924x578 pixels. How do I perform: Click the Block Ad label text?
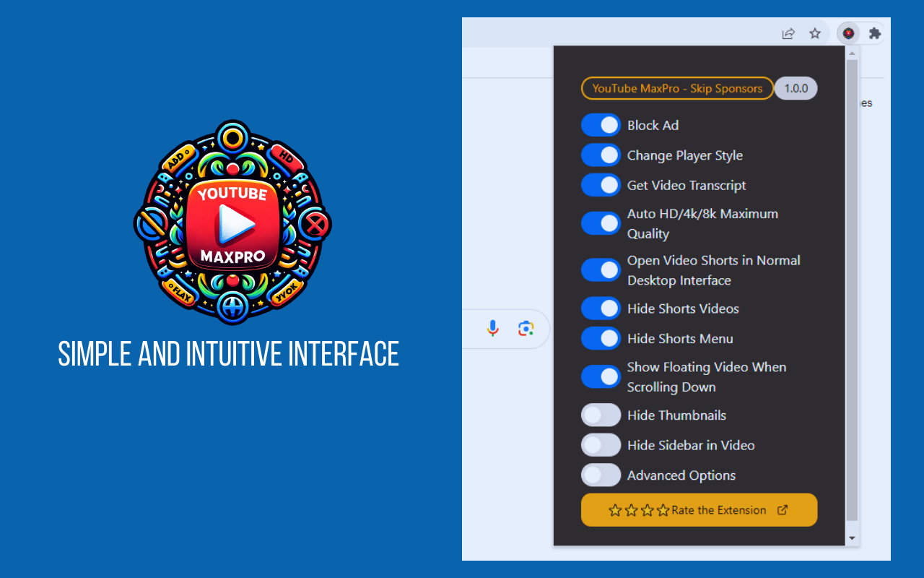click(x=653, y=125)
